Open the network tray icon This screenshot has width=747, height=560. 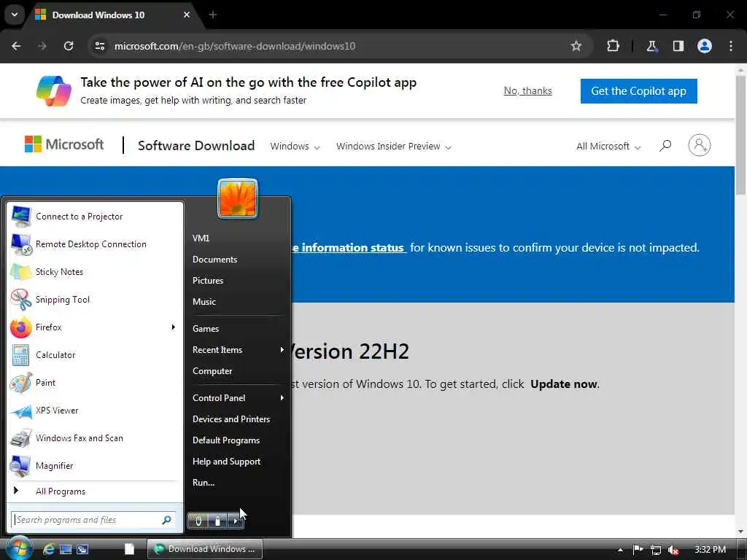656,550
